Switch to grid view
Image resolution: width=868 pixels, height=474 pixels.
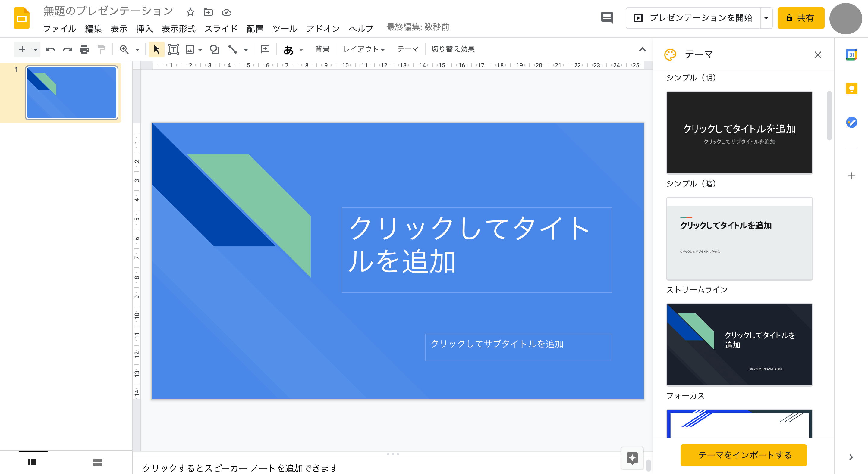pos(97,462)
